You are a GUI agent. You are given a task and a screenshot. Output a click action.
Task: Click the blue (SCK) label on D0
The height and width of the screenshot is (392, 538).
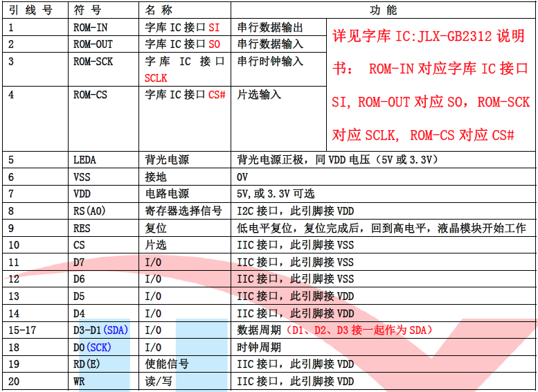99,347
